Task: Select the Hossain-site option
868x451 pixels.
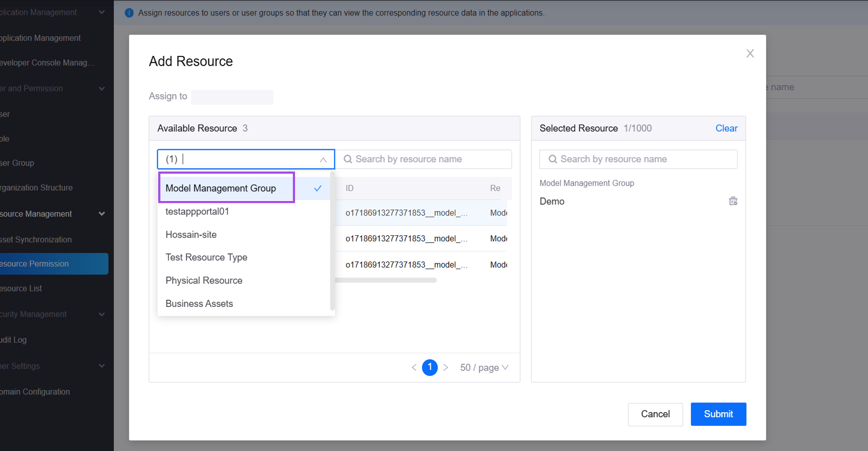Action: [191, 234]
